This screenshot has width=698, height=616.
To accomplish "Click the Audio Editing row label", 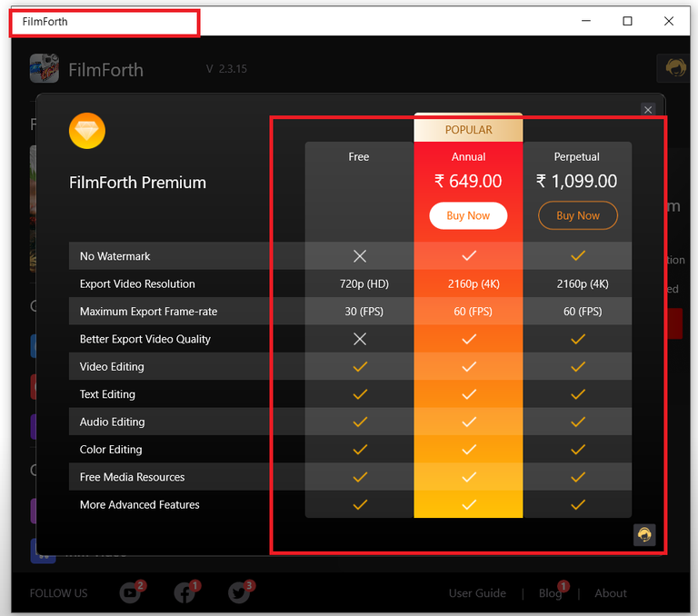I will [112, 422].
